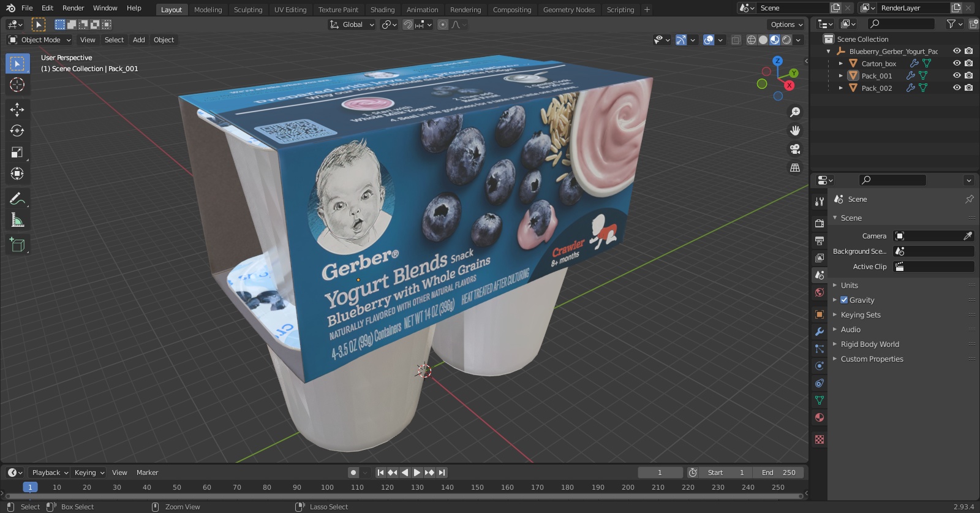Image resolution: width=980 pixels, height=513 pixels.
Task: Open the Playback popover in timeline
Action: coord(50,473)
